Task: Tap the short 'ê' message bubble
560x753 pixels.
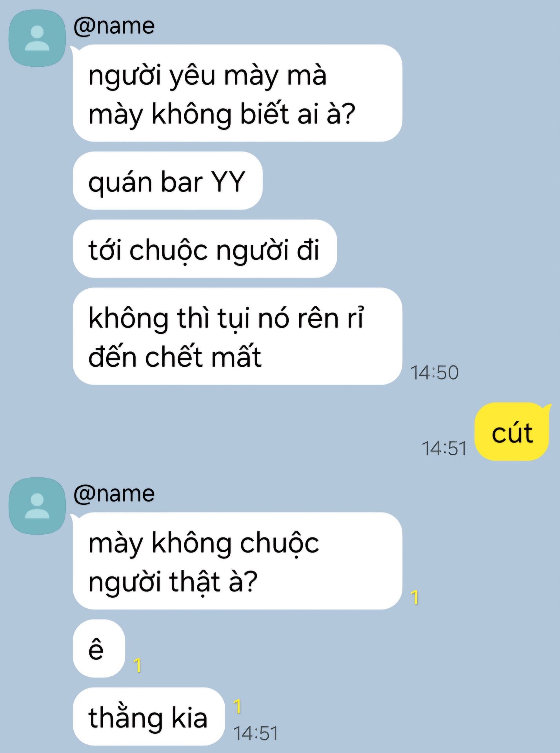Action: [x=99, y=648]
